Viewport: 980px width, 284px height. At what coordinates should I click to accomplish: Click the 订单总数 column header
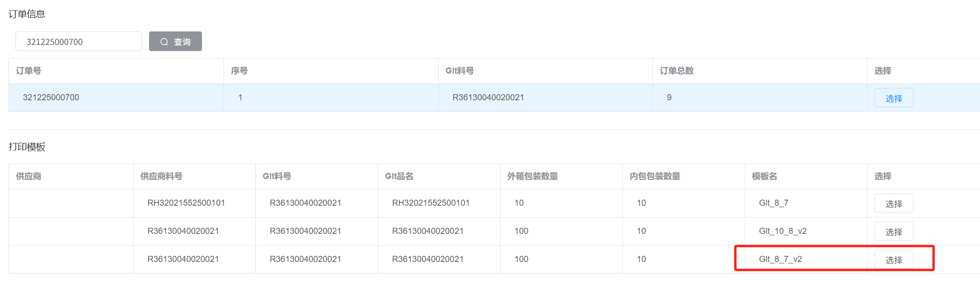[676, 71]
